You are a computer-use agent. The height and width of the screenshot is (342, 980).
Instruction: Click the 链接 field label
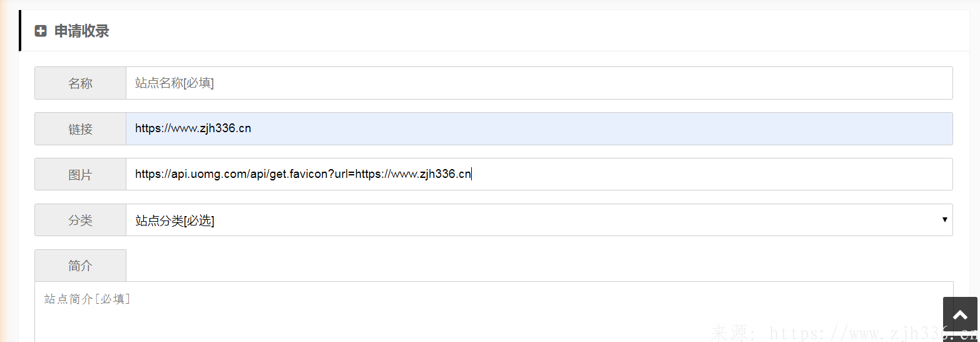(80, 128)
